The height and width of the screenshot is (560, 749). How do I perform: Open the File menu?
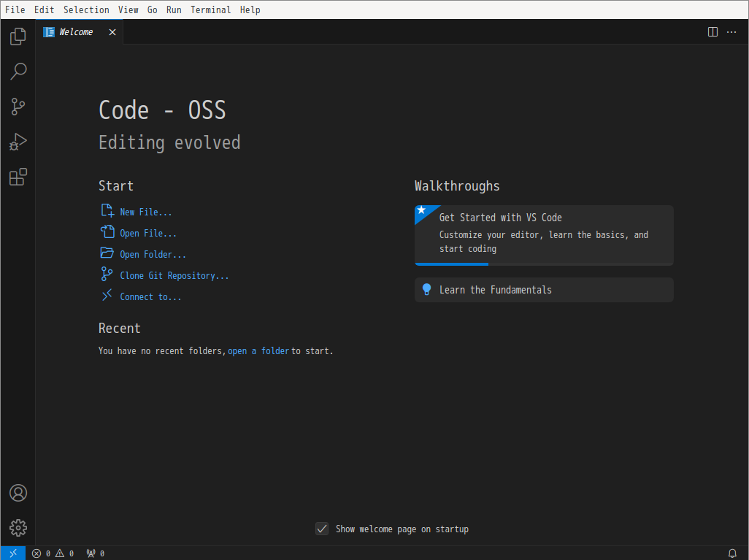coord(15,10)
